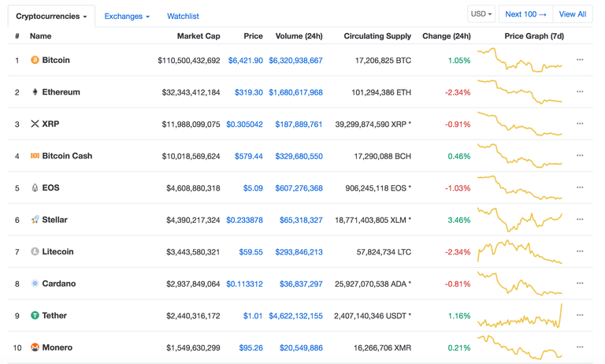The width and height of the screenshot is (605, 364).
Task: Open Tether 7-day price graph
Action: 520,315
